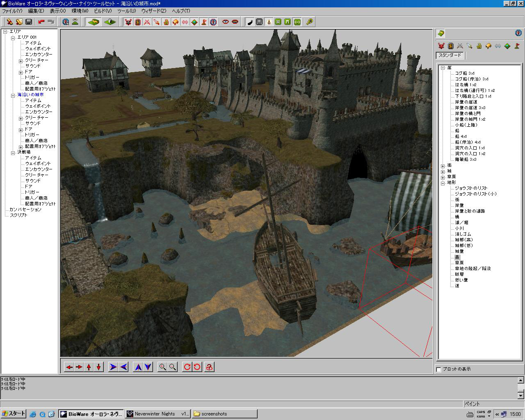Toggle Waypoints flag icon in top toolbar
525x420 pixels.
click(204, 22)
